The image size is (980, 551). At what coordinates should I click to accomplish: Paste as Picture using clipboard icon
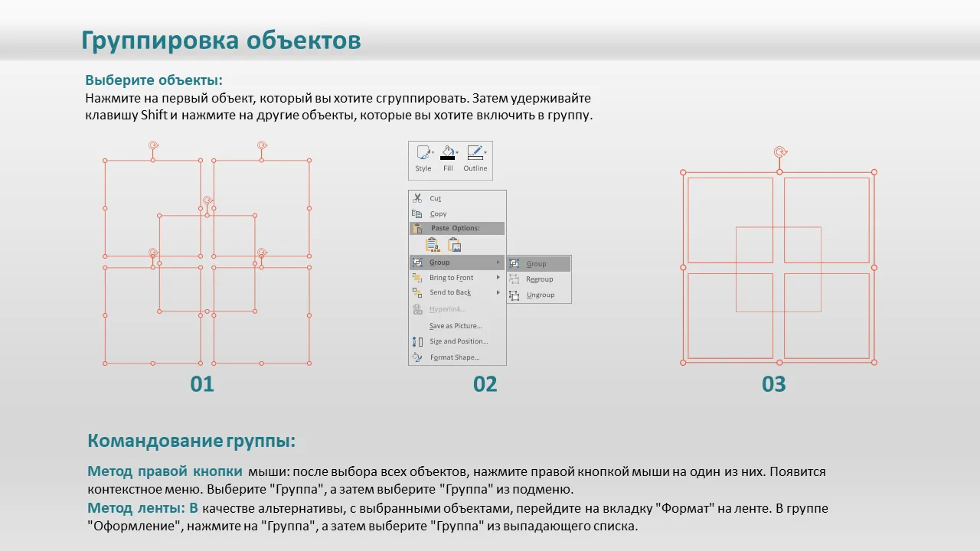pyautogui.click(x=455, y=246)
